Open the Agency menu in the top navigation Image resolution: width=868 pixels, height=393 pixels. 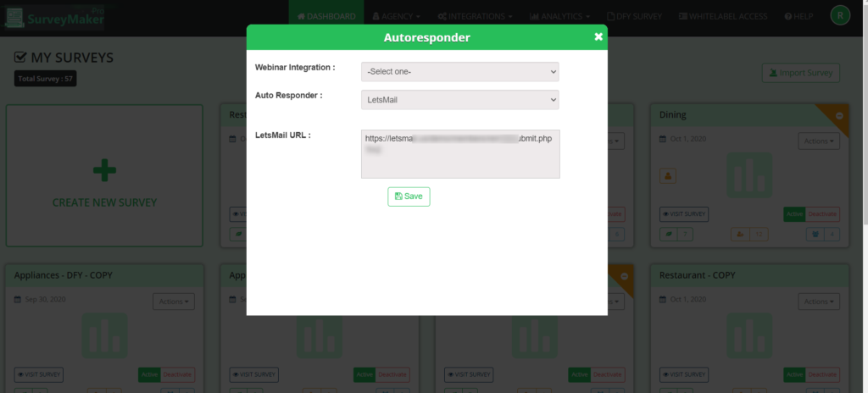coord(397,17)
